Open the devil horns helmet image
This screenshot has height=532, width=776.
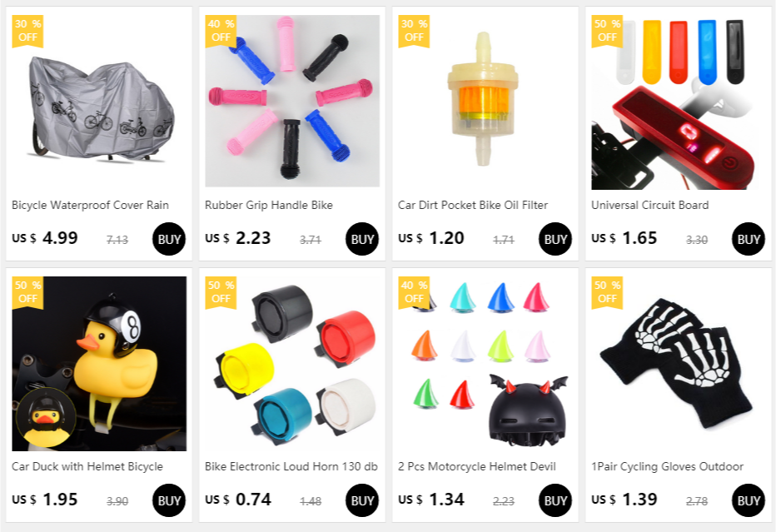485,364
